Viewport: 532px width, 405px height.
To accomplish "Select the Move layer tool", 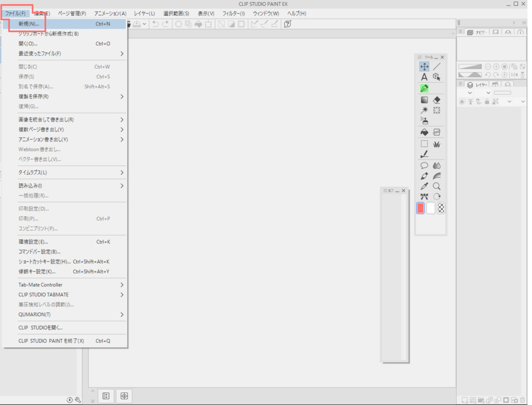I will point(424,67).
